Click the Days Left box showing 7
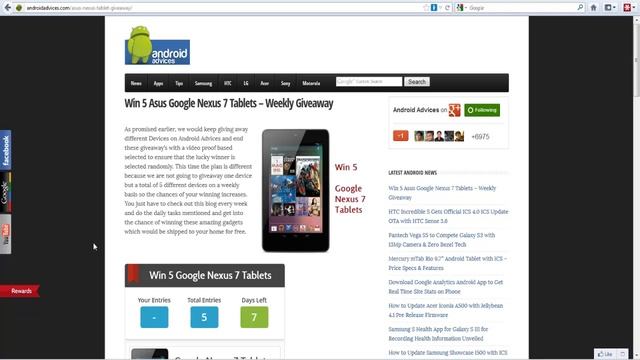 (x=254, y=317)
